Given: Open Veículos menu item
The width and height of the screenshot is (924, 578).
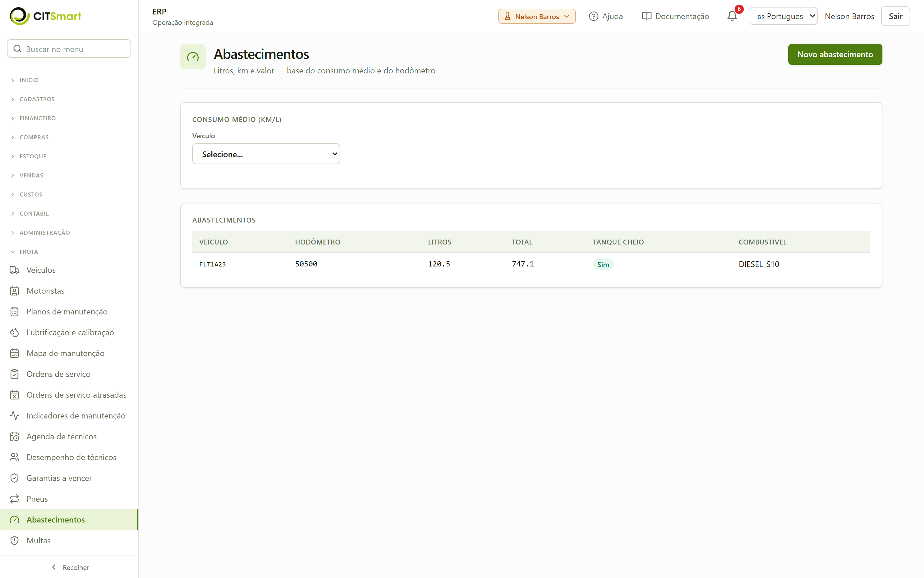Looking at the screenshot, I should [x=69, y=270].
